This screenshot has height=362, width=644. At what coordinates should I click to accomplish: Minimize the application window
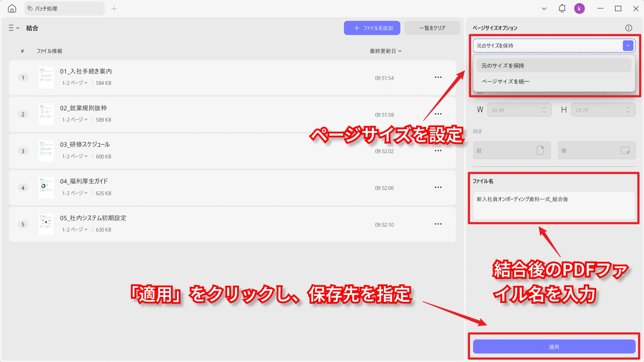[600, 8]
